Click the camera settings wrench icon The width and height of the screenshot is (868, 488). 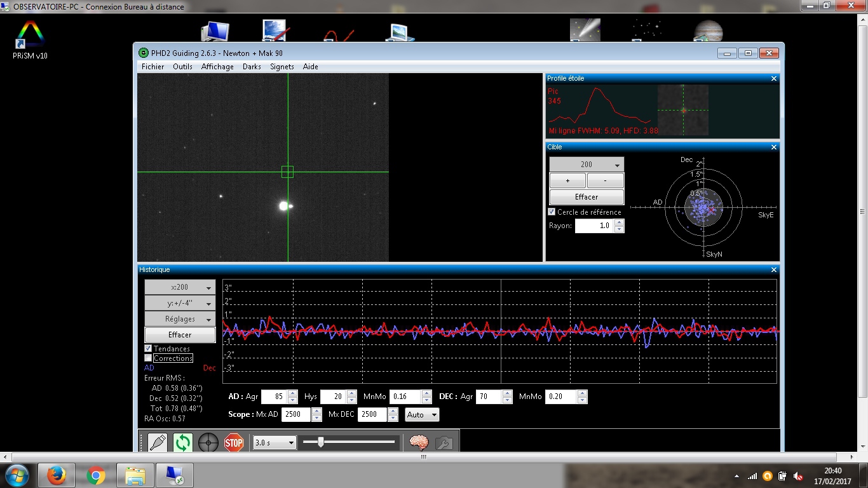(444, 442)
